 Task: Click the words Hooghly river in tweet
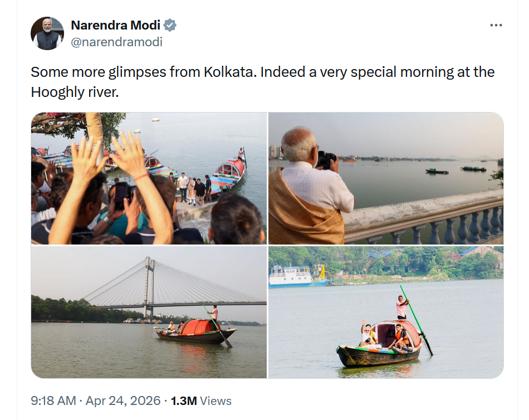pyautogui.click(x=75, y=92)
